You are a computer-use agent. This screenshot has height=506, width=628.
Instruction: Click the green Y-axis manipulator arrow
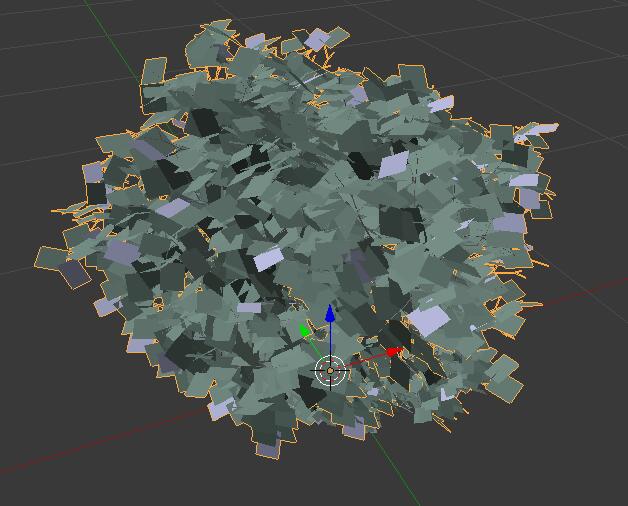click(304, 330)
